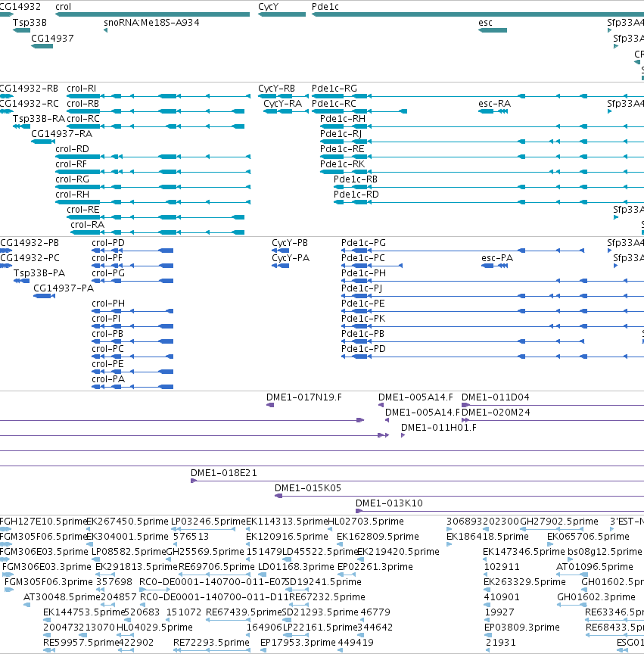Open the Pde1c-RG transcript label
Image resolution: width=644 pixels, height=654 pixels.
pos(334,89)
